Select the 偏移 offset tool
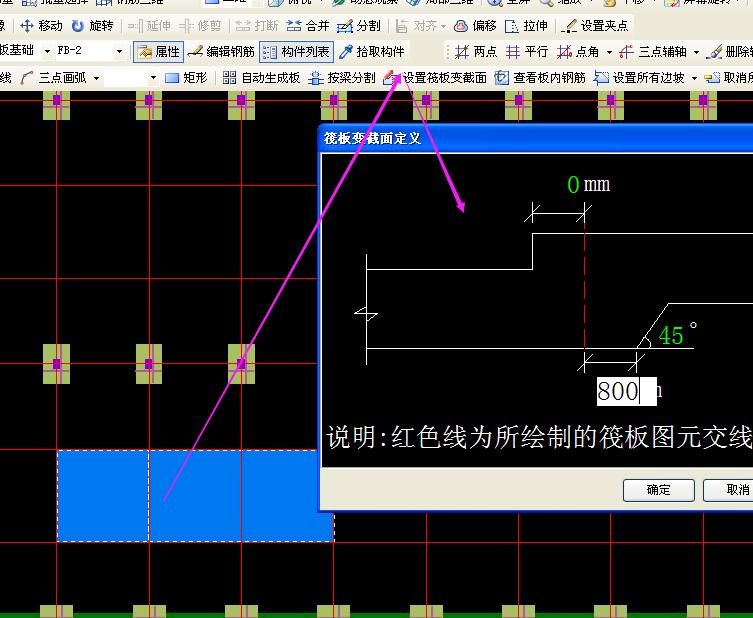The width and height of the screenshot is (753, 618). coord(475,25)
